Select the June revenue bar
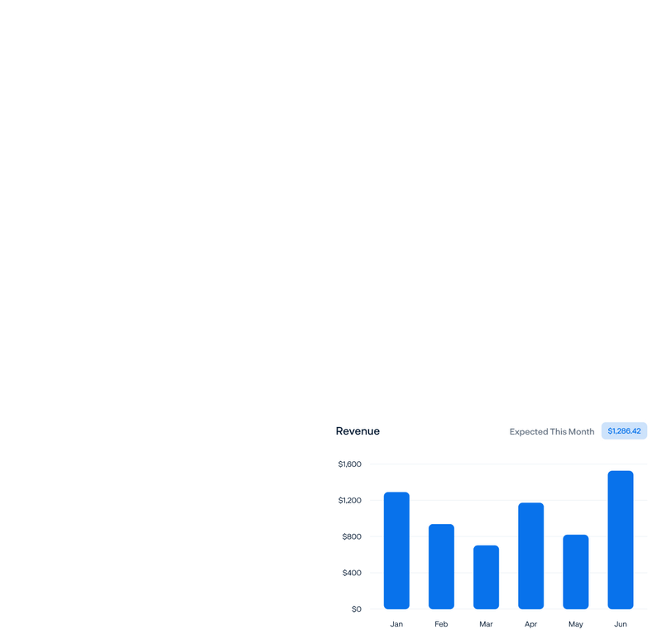The width and height of the screenshot is (662, 644). click(x=621, y=540)
